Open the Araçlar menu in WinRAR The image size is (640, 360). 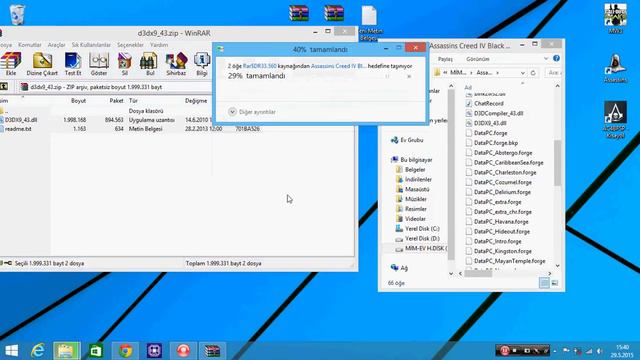(x=56, y=44)
